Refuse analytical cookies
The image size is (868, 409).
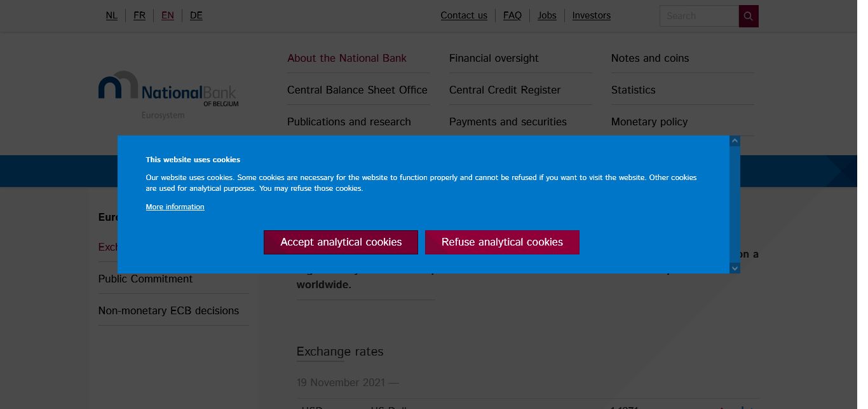point(502,242)
